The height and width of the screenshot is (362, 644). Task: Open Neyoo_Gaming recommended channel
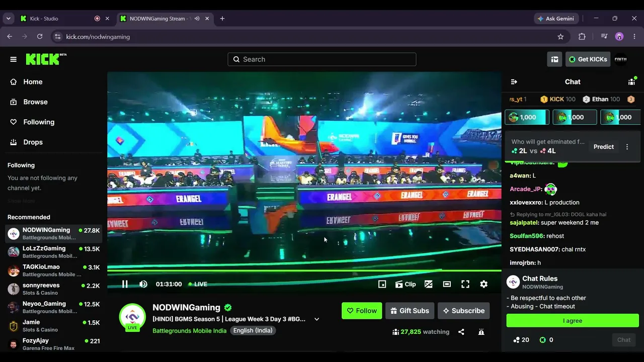tap(54, 307)
